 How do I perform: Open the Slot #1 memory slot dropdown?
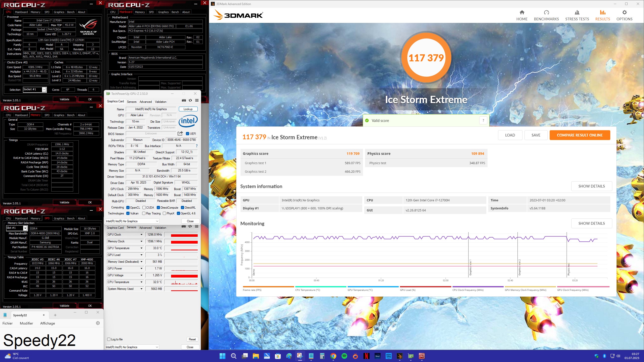tap(25, 228)
